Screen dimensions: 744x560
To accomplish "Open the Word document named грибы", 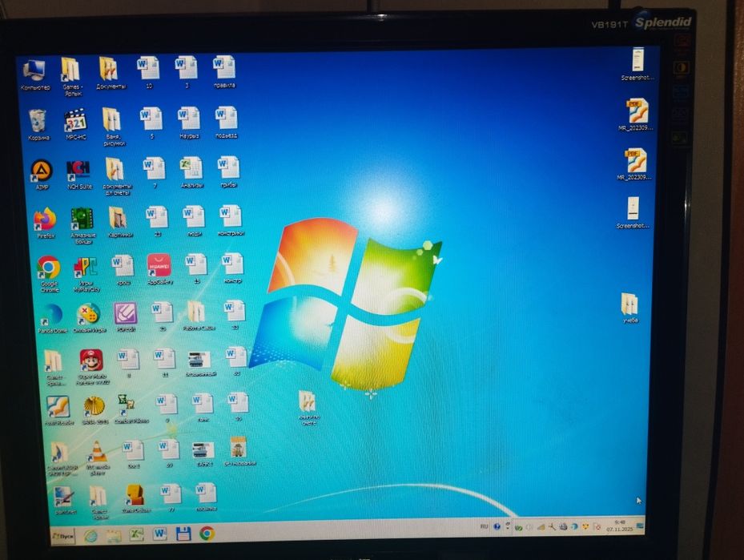I will click(x=229, y=172).
